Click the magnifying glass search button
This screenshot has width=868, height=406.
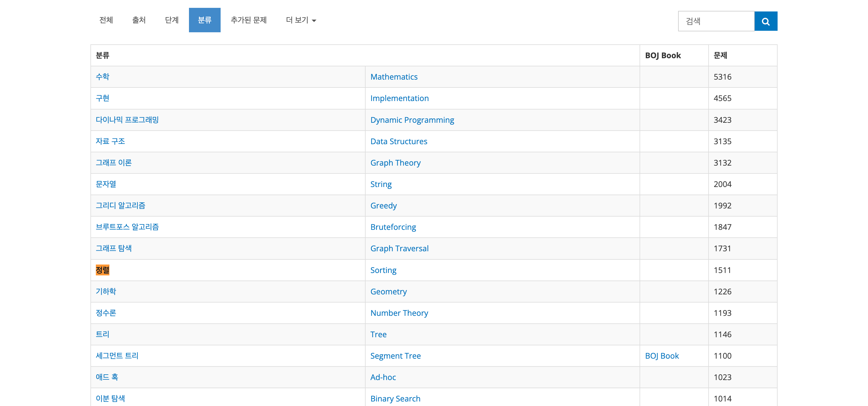click(x=765, y=21)
